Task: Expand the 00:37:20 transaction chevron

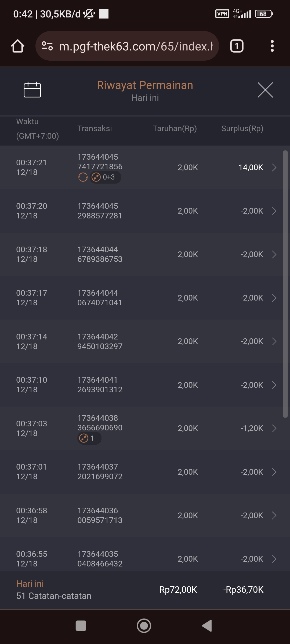Action: coord(274,211)
